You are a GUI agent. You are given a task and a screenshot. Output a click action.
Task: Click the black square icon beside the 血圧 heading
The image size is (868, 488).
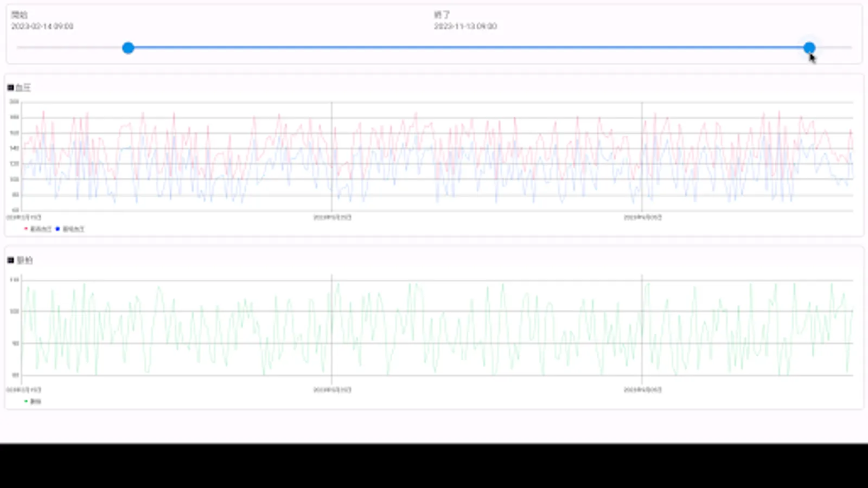point(10,87)
